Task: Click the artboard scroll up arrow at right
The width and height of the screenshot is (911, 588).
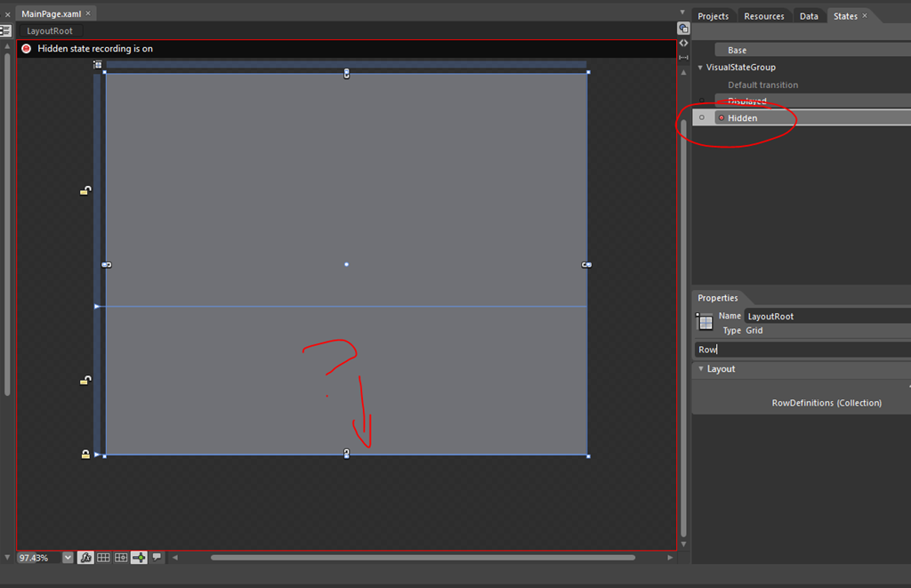Action: coord(683,73)
